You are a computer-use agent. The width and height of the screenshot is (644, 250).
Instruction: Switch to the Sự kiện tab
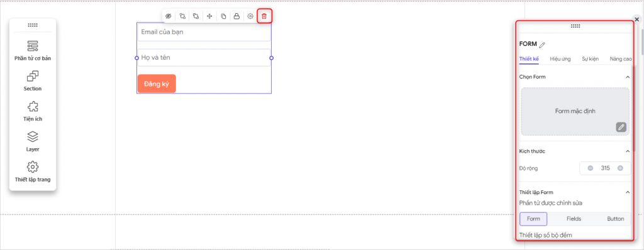coord(590,59)
